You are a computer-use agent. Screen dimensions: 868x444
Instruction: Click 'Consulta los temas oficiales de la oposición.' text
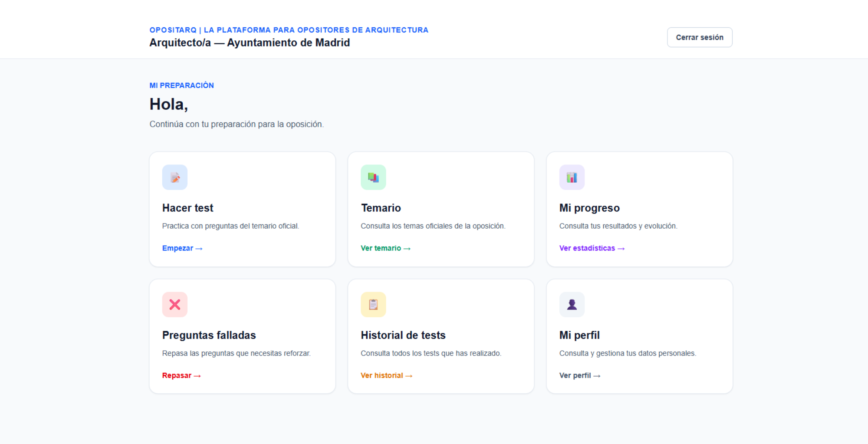click(433, 226)
